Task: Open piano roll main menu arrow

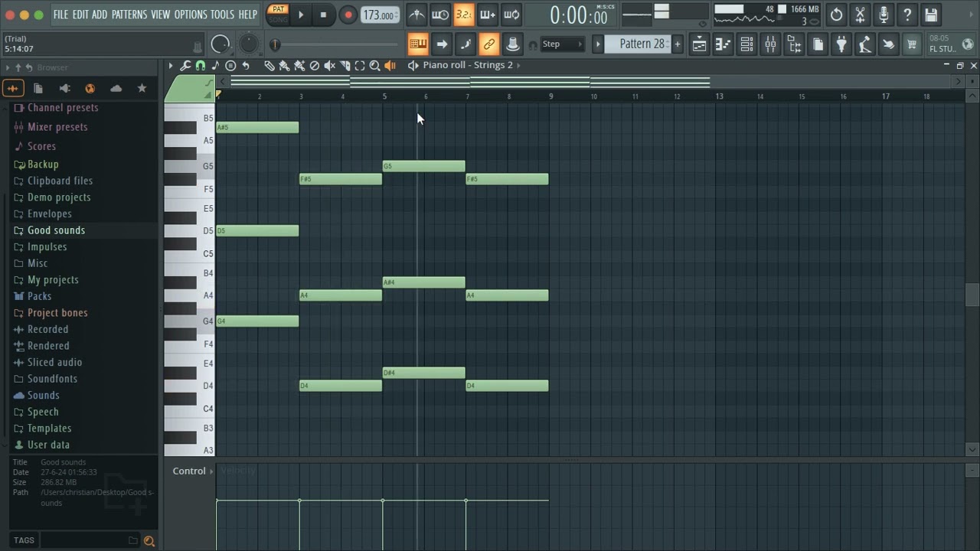Action: (x=171, y=66)
